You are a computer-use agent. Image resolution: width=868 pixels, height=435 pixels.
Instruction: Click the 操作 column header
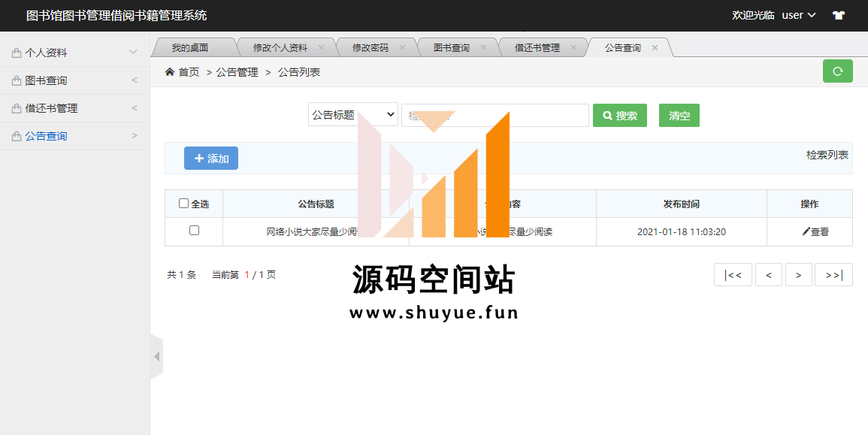809,204
